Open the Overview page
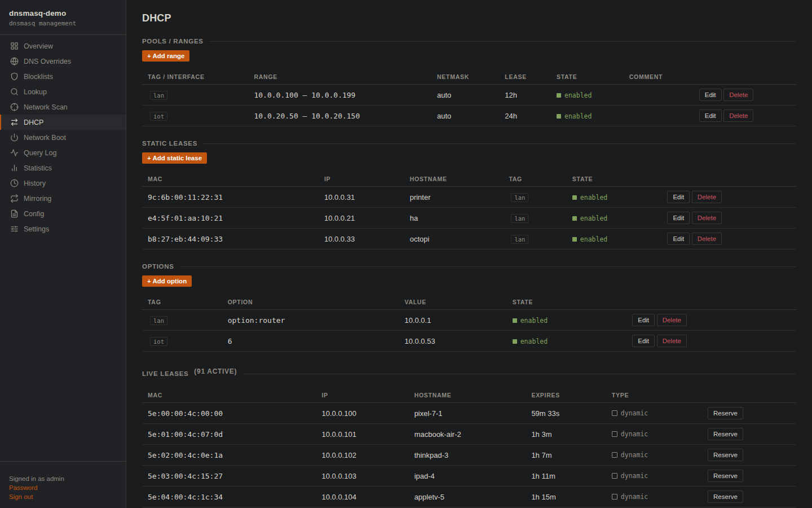This screenshot has height=508, width=812. click(63, 46)
